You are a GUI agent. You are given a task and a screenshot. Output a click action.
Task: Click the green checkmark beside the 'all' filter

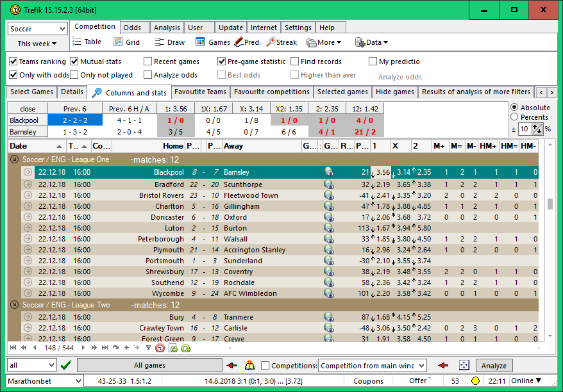tap(65, 365)
